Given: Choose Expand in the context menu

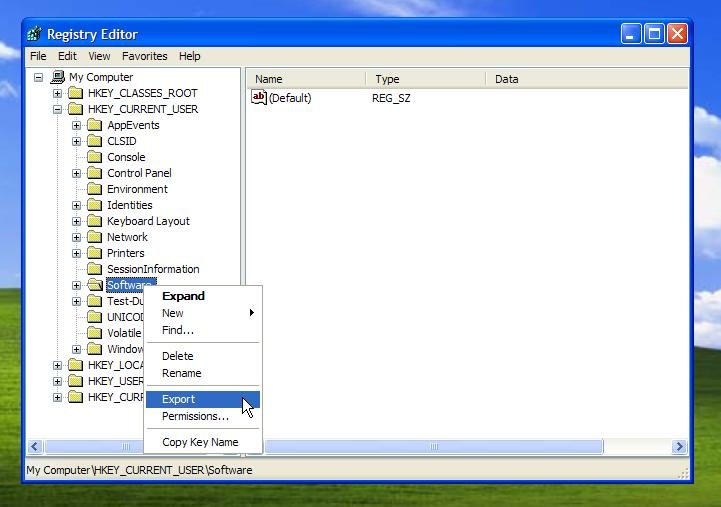Looking at the screenshot, I should point(203,296).
